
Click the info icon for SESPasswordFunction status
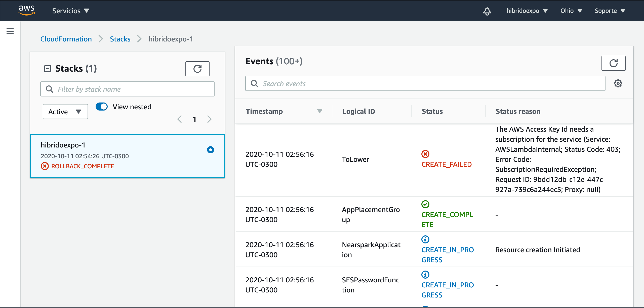(x=425, y=274)
